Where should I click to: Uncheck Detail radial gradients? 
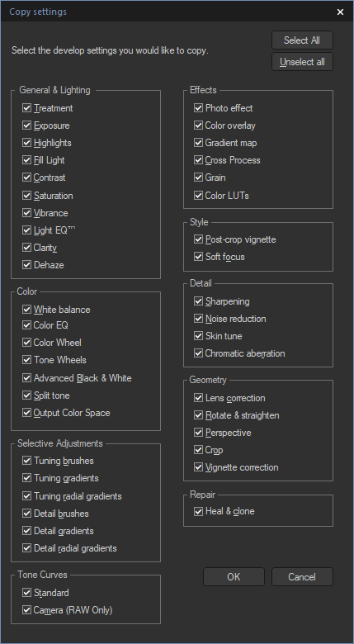coord(26,548)
